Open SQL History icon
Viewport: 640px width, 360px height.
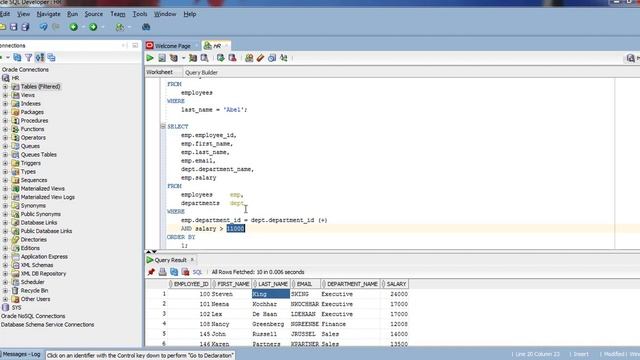click(272, 58)
